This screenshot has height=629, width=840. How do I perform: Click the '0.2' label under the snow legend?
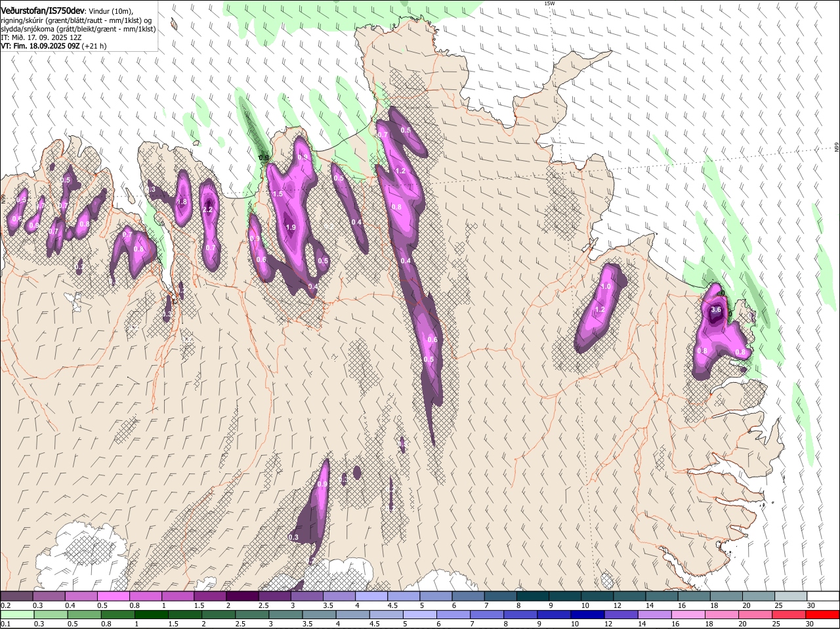5,605
